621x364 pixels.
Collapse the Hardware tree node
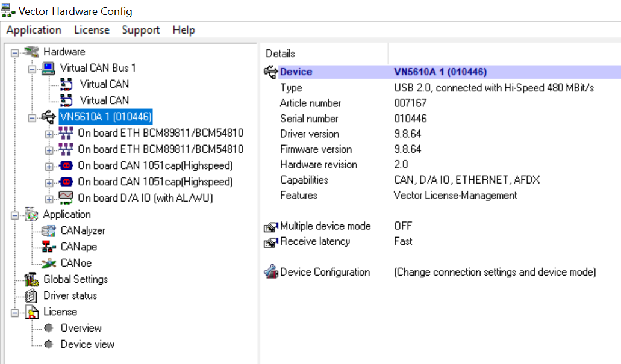(15, 52)
